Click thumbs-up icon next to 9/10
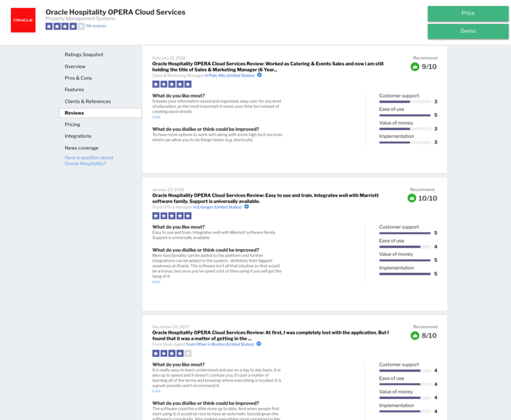This screenshot has height=420, width=511. click(x=415, y=67)
